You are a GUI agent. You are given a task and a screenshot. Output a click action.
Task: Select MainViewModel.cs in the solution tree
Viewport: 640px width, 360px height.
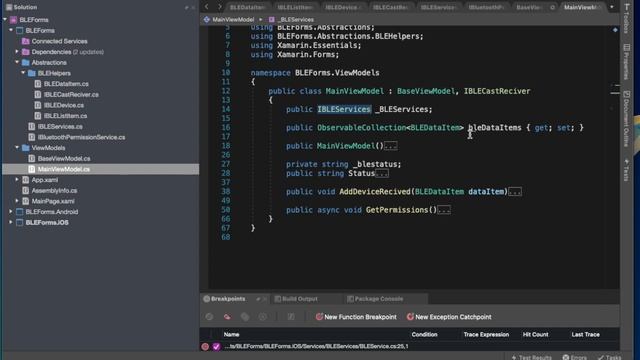click(100, 169)
